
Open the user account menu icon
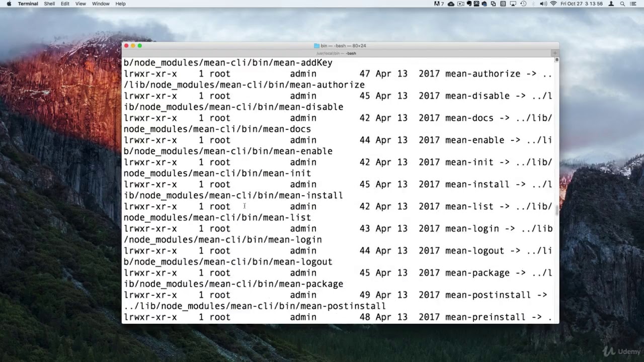coord(611,4)
